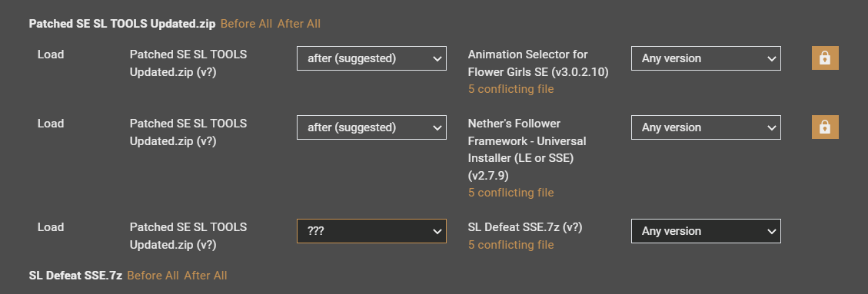
Task: Click the lock icon for Animation Selector rule
Action: 825,58
